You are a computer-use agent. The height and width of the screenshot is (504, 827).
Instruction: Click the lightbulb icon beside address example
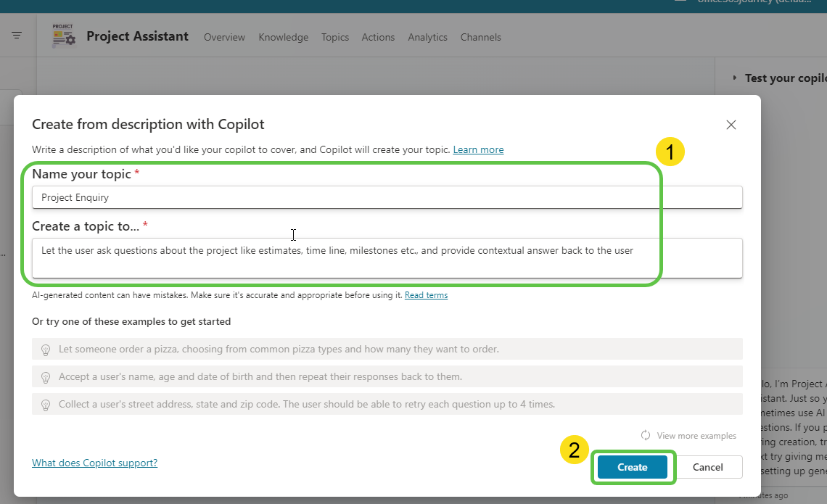46,404
